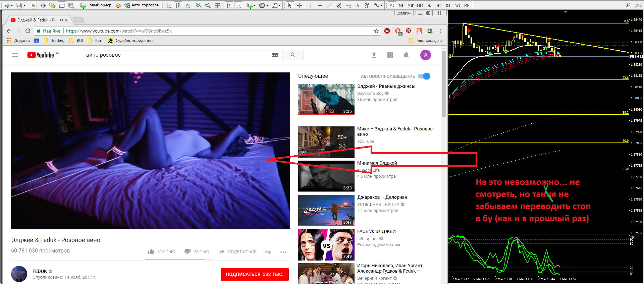Select the text tool A
This screenshot has height=284, width=644.
click(x=358, y=5)
